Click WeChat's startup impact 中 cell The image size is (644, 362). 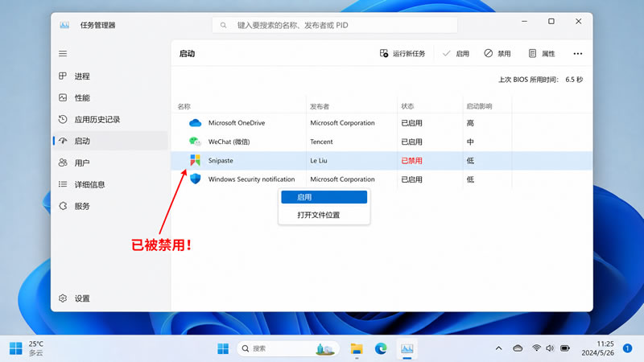pos(470,142)
